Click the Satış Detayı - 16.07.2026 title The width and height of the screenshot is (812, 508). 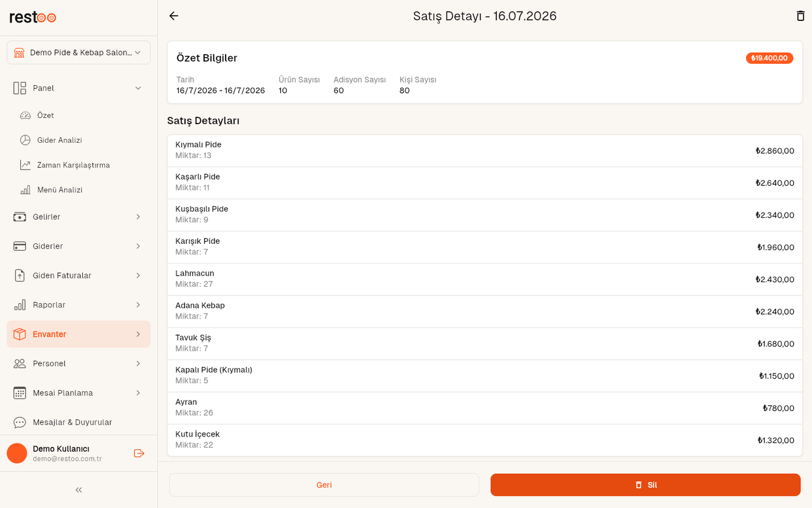pos(485,16)
